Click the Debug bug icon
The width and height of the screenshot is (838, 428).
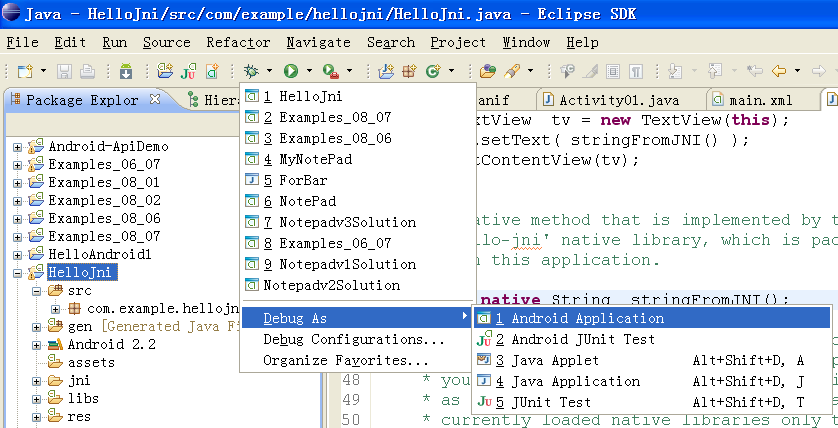(x=251, y=71)
